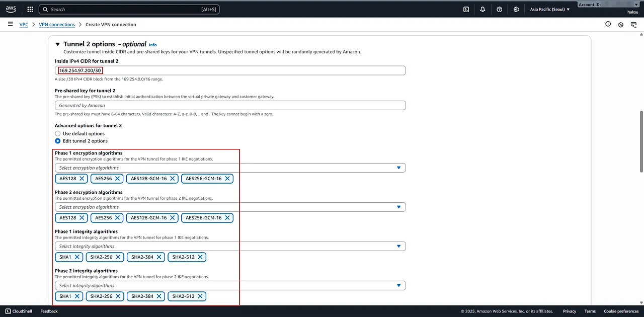This screenshot has width=644, height=317.
Task: Remove the AES128 tag from Phase 1 encryption
Action: point(82,178)
